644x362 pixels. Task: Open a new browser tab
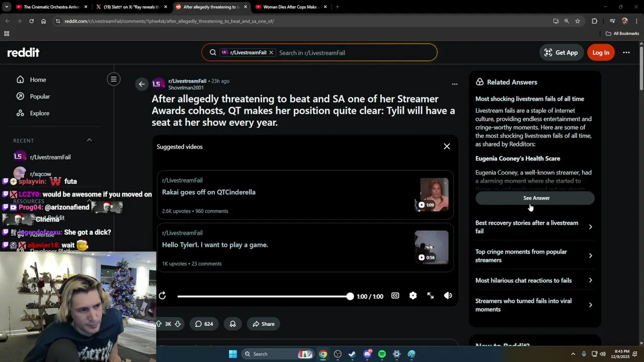click(337, 7)
